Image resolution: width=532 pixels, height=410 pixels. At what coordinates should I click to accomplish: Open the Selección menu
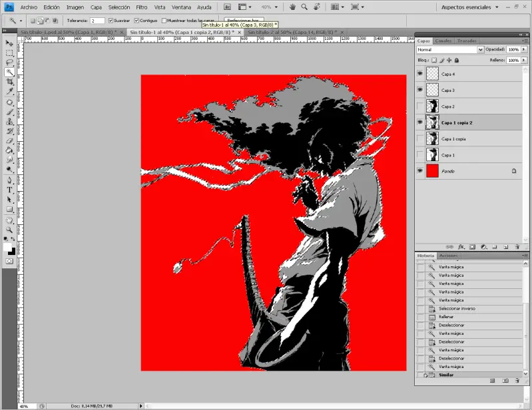[x=119, y=7]
